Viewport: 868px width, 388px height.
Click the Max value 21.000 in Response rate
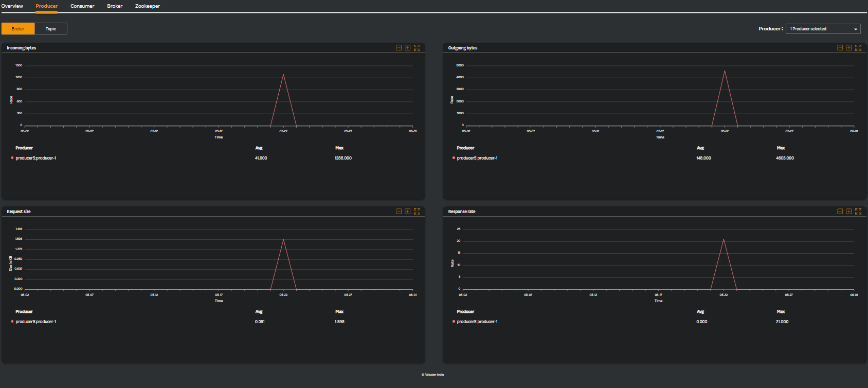(x=782, y=322)
